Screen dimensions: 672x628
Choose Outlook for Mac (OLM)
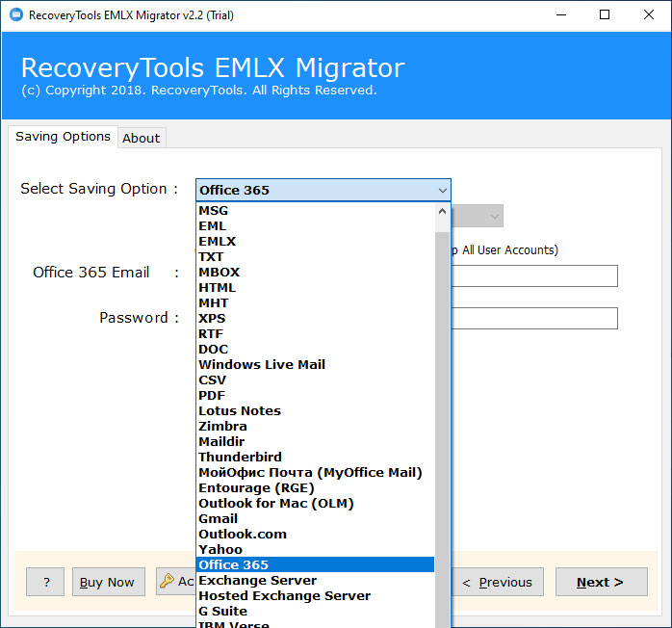click(315, 504)
